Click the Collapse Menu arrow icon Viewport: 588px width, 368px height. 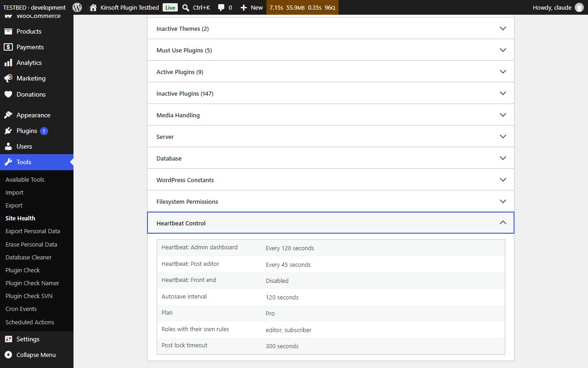point(8,355)
